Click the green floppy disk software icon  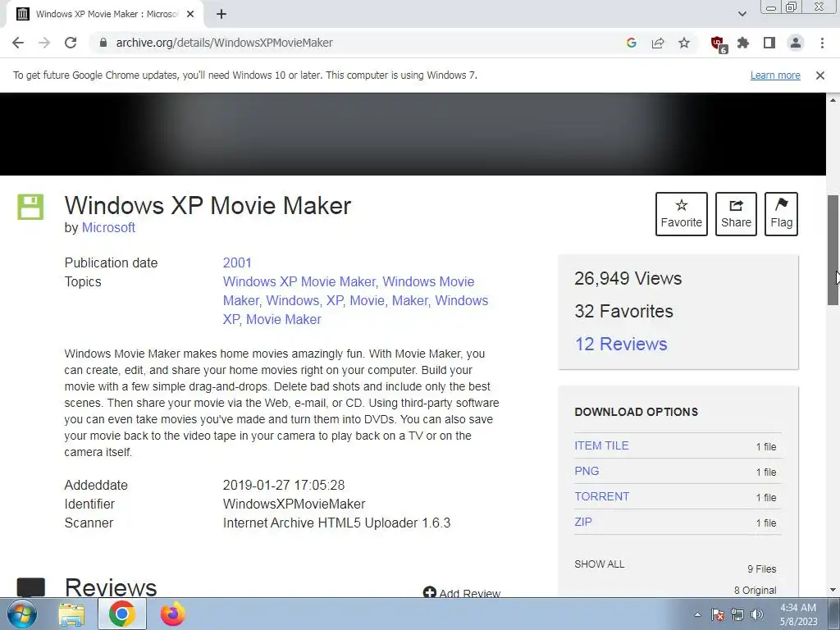click(x=30, y=207)
